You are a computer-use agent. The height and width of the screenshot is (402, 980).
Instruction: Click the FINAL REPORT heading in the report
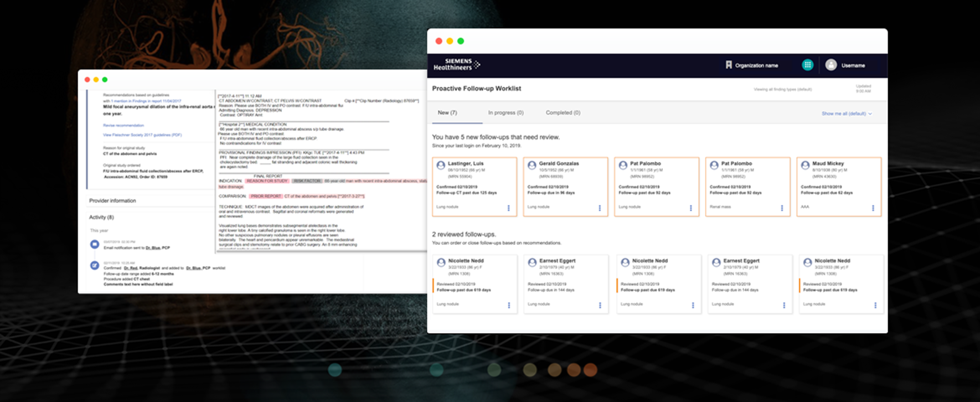(268, 176)
